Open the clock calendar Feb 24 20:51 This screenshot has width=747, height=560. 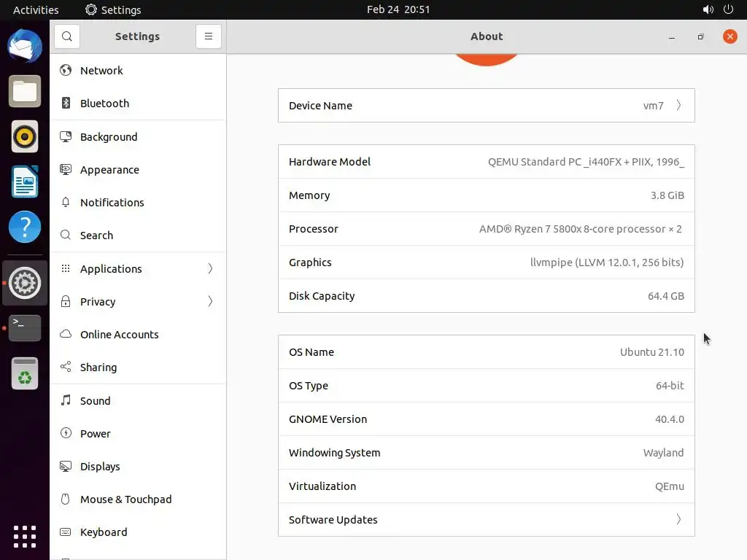coord(398,9)
